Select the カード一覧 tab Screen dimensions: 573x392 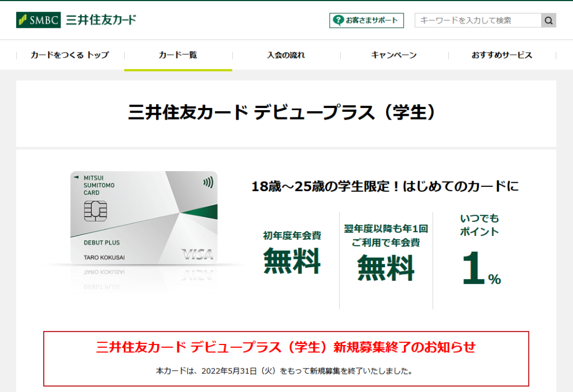[x=178, y=55]
